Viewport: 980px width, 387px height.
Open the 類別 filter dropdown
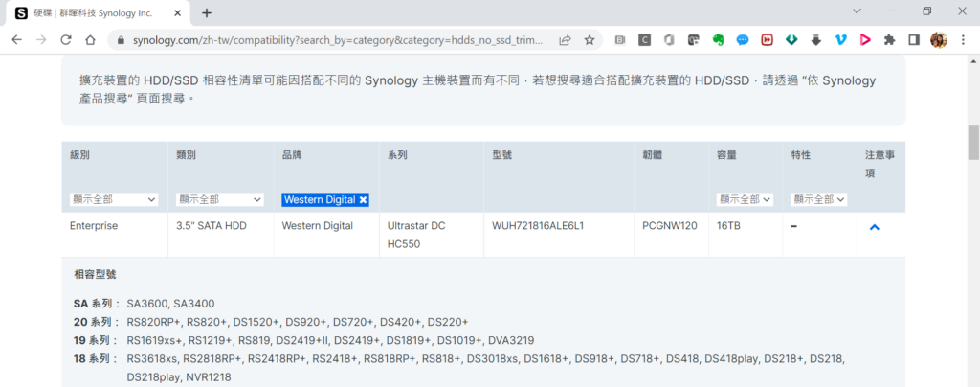(220, 199)
